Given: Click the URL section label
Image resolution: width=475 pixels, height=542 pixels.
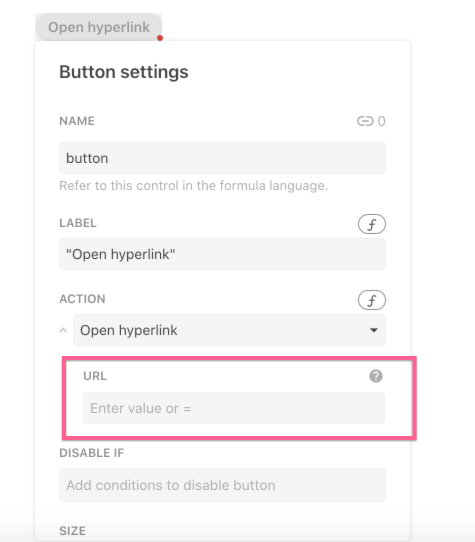Looking at the screenshot, I should tap(95, 376).
